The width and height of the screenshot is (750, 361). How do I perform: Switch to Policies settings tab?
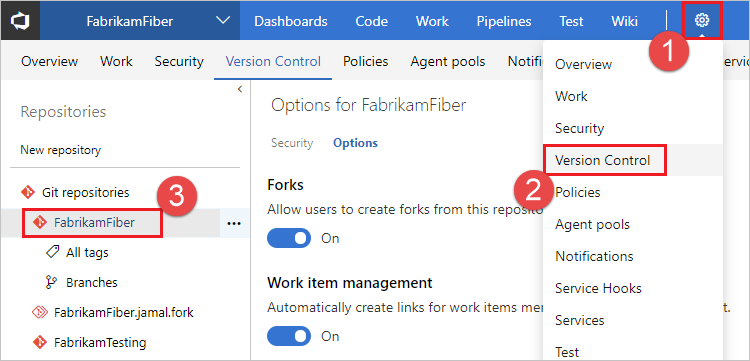pyautogui.click(x=365, y=62)
